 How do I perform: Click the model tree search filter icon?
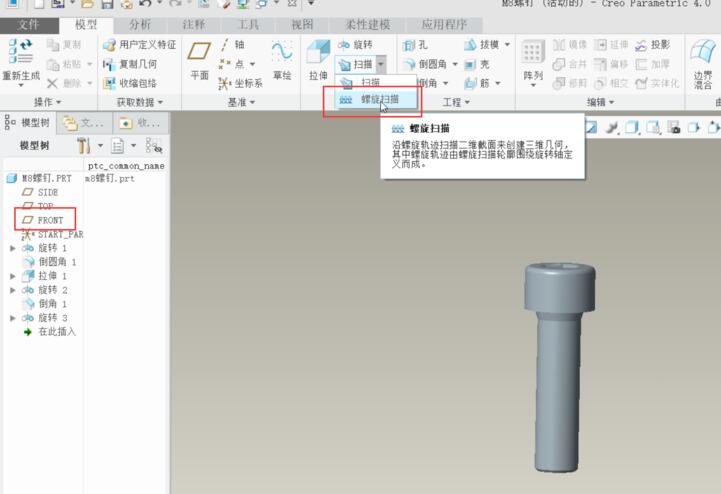[x=154, y=146]
